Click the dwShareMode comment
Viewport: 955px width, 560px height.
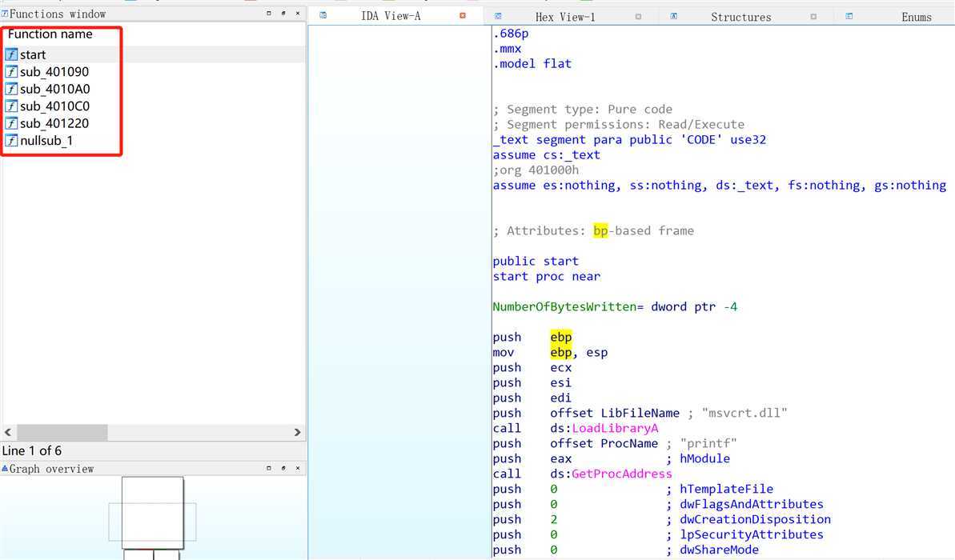[x=720, y=550]
